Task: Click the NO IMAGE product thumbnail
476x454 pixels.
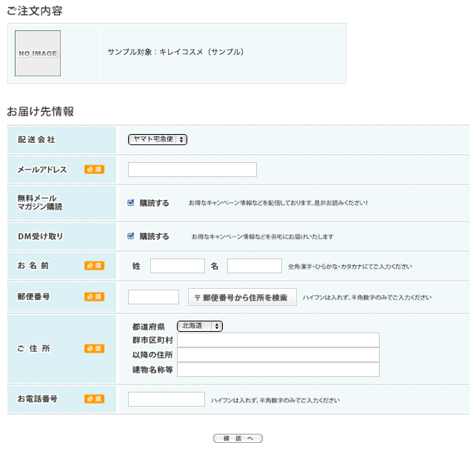Action: 38,53
